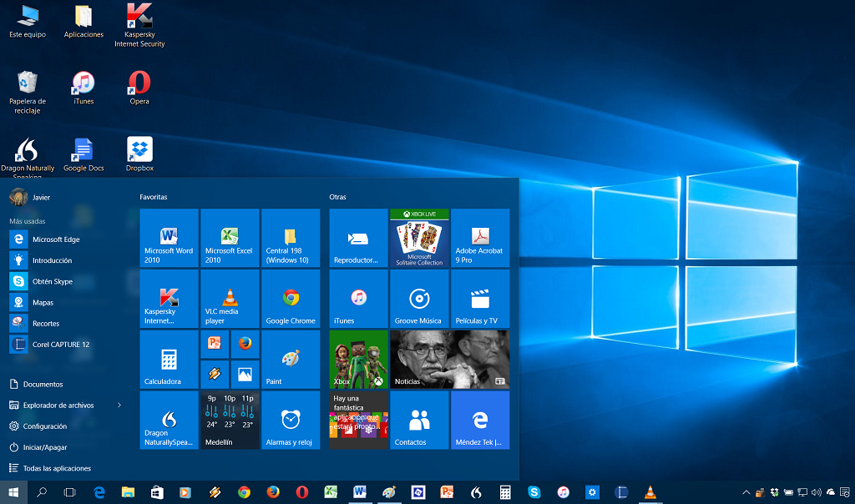Viewport: 855px width, 504px height.
Task: Open Alarmas y reloj tile
Action: click(291, 420)
